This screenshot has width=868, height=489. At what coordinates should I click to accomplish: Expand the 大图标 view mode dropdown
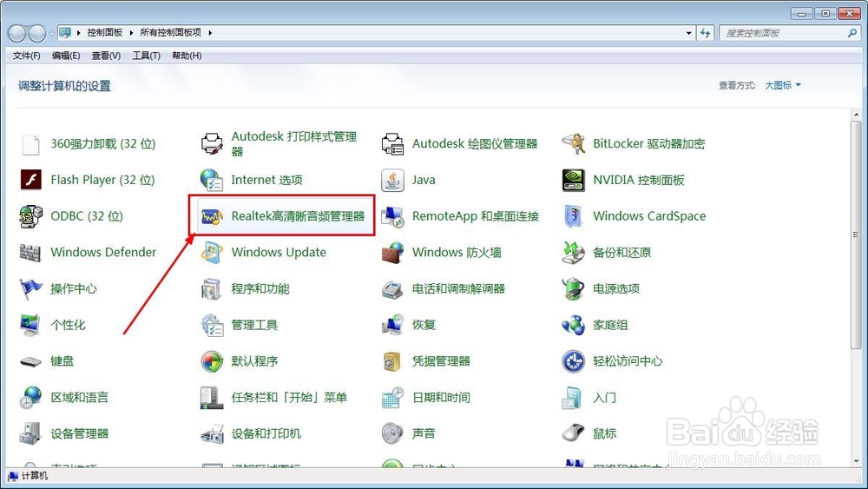783,85
